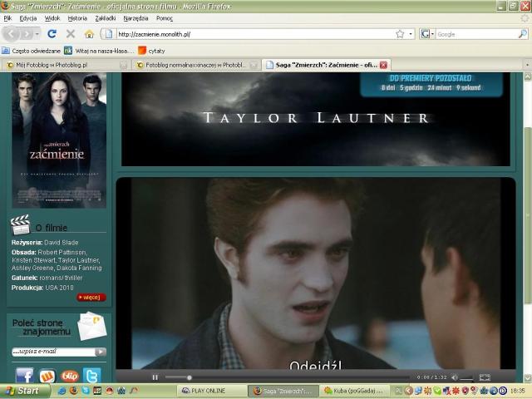Submit e-mail with the arrow button
This screenshot has width=532, height=399.
101,352
